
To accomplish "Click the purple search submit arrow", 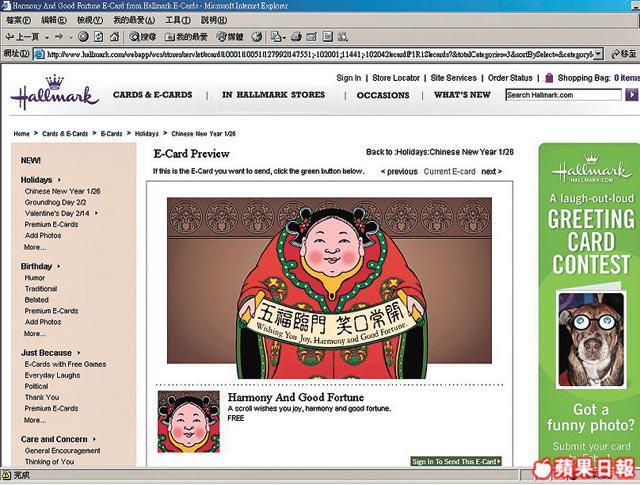I will coord(631,95).
